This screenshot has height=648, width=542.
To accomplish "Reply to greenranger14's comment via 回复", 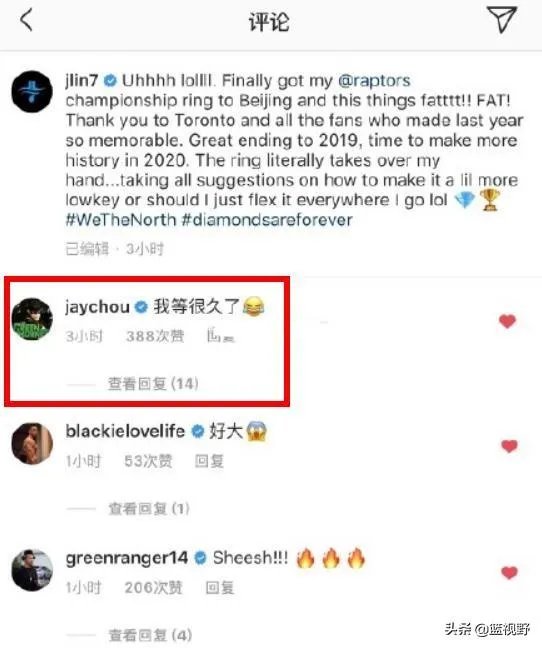I will 220,587.
